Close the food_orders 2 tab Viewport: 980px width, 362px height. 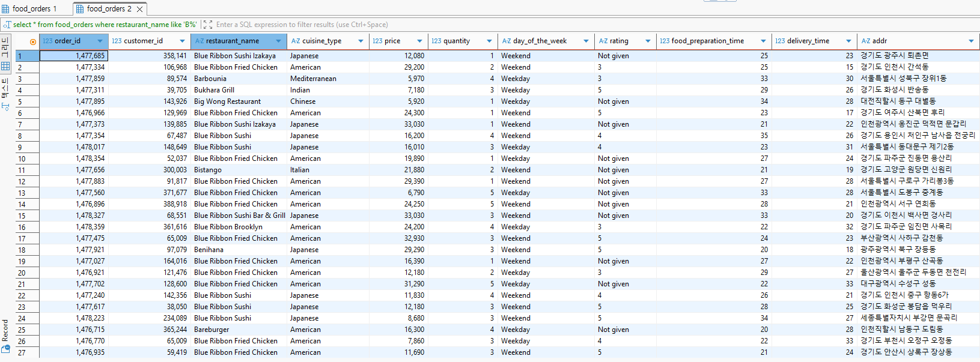pyautogui.click(x=140, y=9)
